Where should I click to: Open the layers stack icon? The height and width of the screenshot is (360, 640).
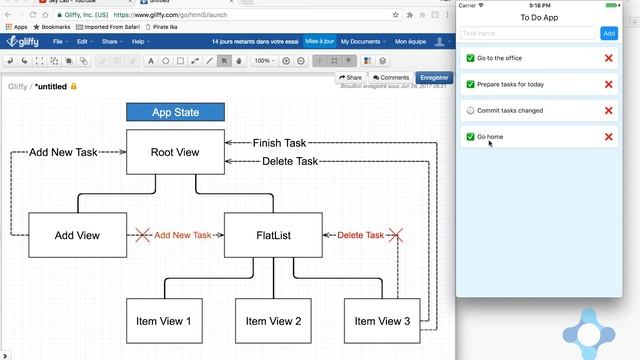coord(382,61)
